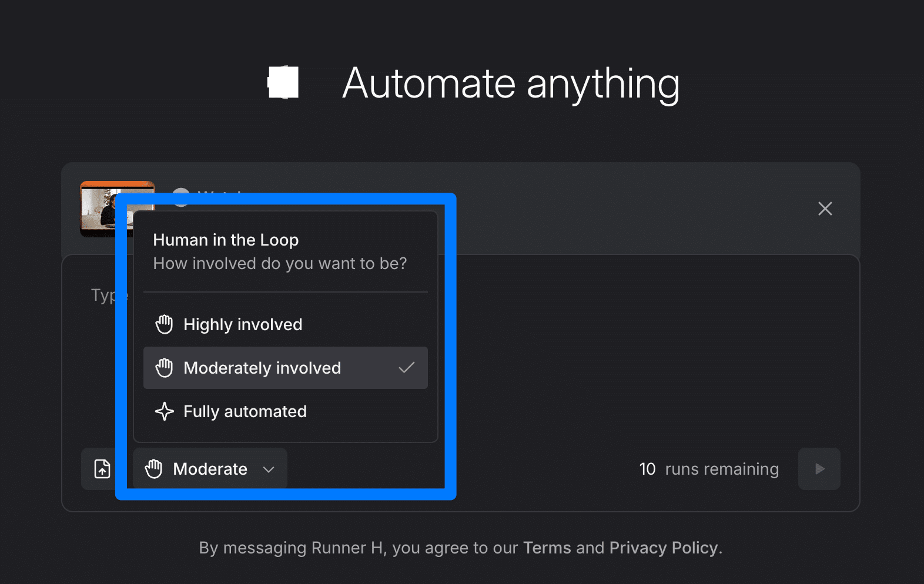Choose the Fully automated mode
This screenshot has height=584, width=924.
245,411
